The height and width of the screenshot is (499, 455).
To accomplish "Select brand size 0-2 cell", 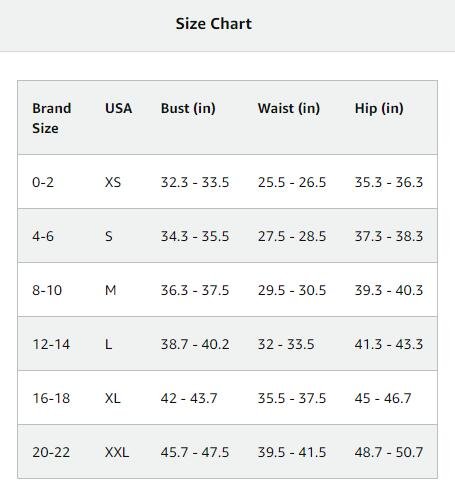I will click(43, 182).
